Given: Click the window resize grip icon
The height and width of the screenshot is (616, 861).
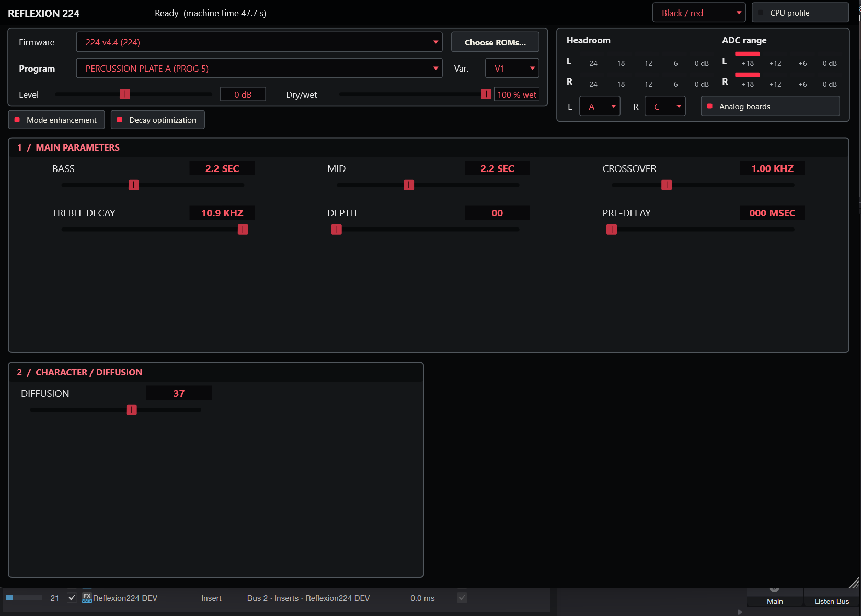Looking at the screenshot, I should tap(854, 583).
